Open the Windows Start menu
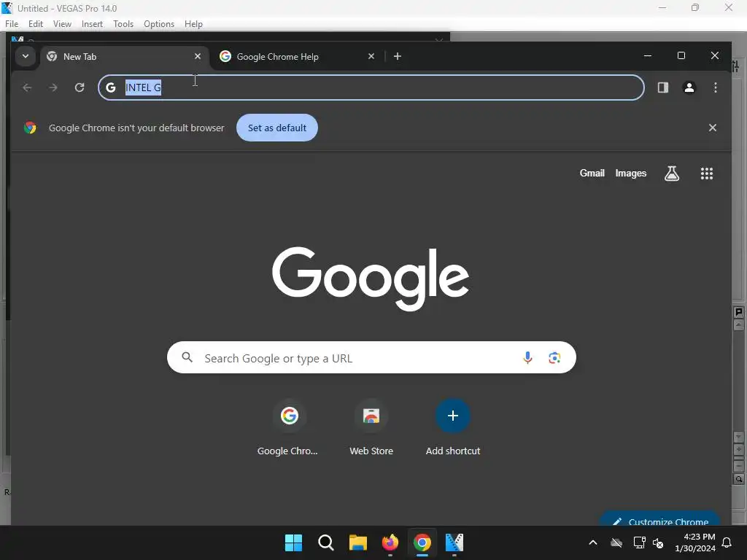The height and width of the screenshot is (560, 747). 293,542
